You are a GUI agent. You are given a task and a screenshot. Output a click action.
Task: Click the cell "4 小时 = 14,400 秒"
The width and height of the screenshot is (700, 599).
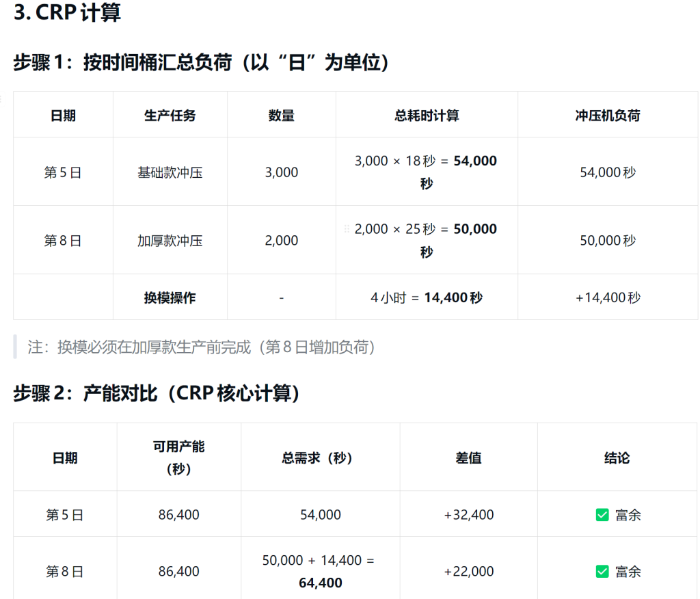tap(427, 297)
